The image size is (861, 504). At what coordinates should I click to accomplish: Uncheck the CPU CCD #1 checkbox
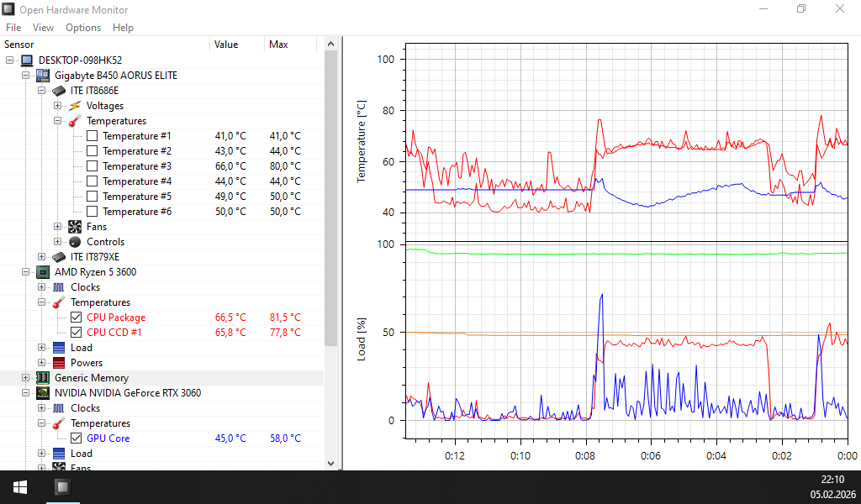[77, 333]
